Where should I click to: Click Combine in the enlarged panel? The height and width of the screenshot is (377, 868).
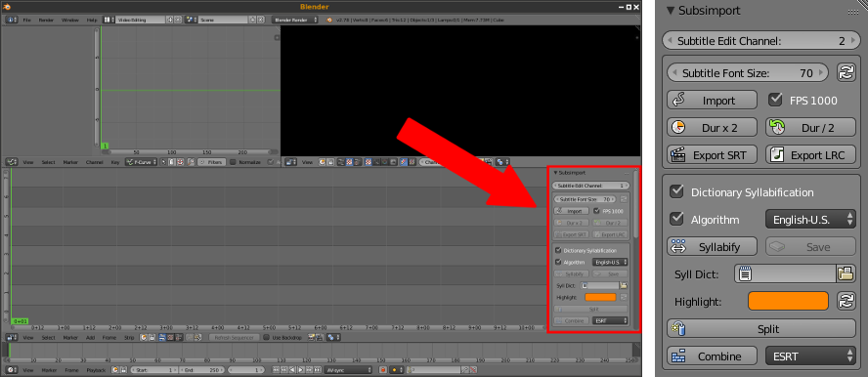click(x=712, y=356)
